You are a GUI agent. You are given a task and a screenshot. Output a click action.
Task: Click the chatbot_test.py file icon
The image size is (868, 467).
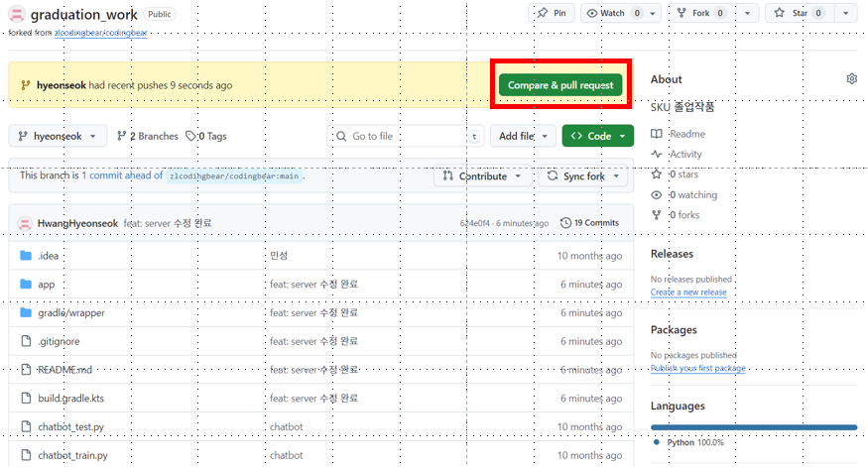point(26,426)
